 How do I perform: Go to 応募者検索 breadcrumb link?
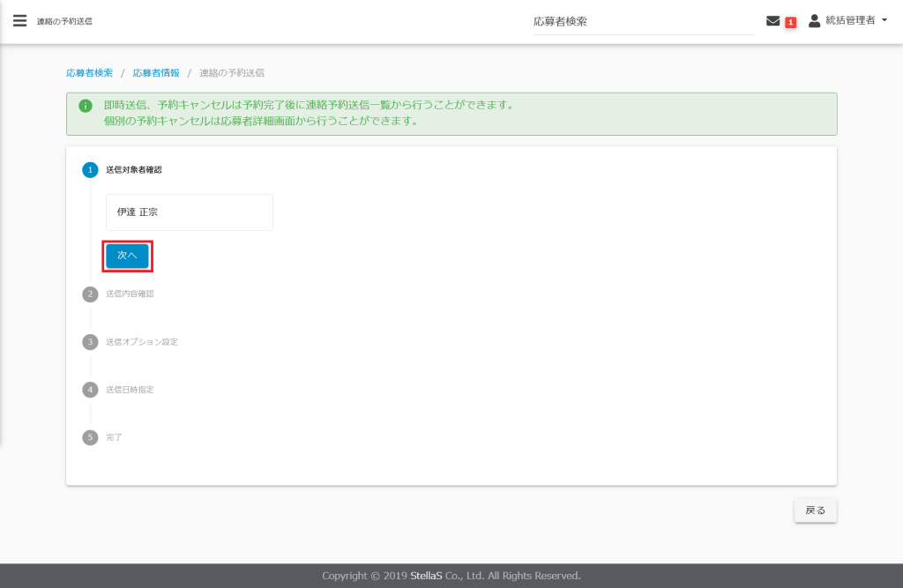[89, 72]
